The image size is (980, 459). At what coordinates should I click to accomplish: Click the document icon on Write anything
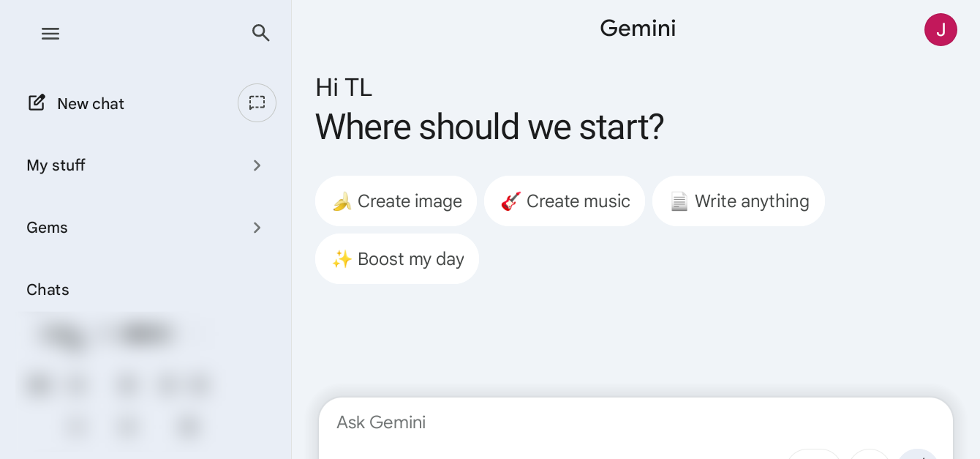(679, 201)
